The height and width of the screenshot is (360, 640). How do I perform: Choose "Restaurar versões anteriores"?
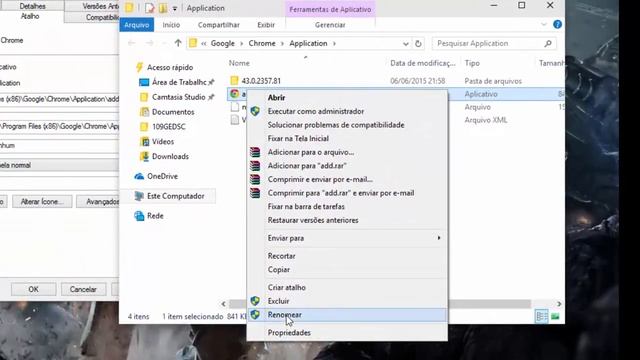313,220
